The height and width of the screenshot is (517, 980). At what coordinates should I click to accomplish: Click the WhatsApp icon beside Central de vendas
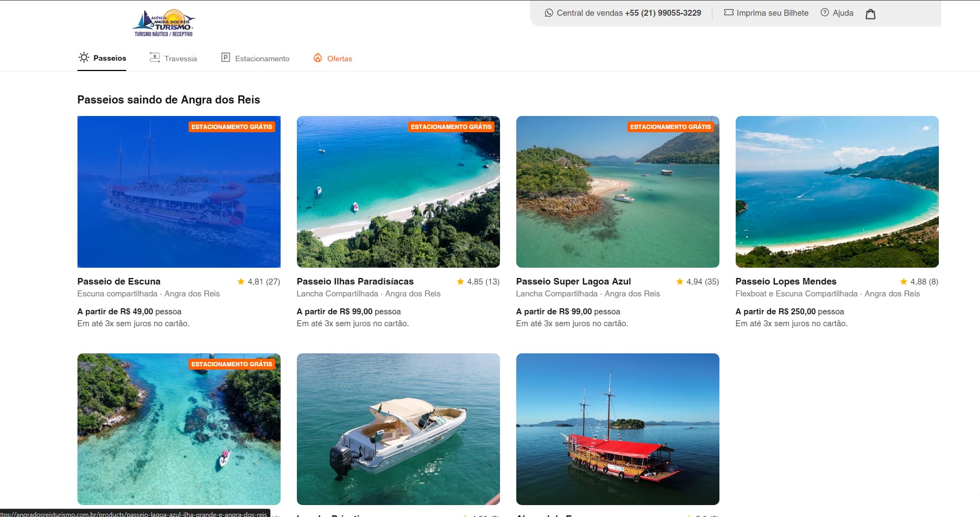549,13
